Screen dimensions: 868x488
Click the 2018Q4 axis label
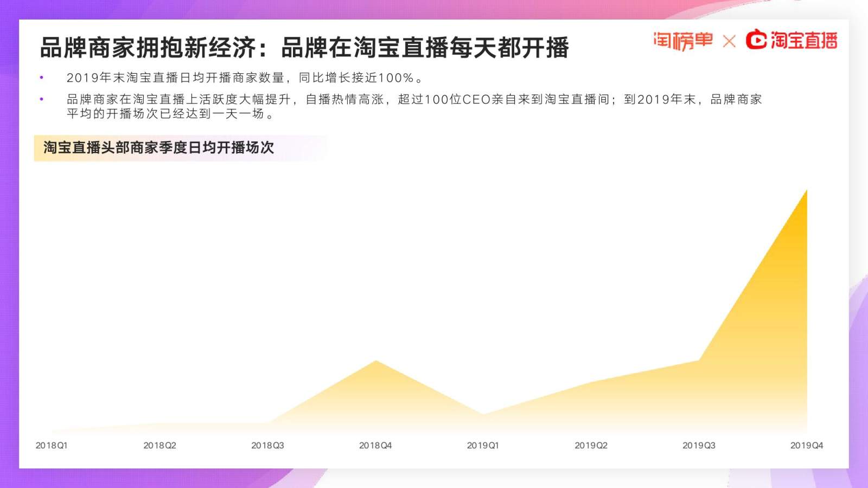(x=375, y=445)
